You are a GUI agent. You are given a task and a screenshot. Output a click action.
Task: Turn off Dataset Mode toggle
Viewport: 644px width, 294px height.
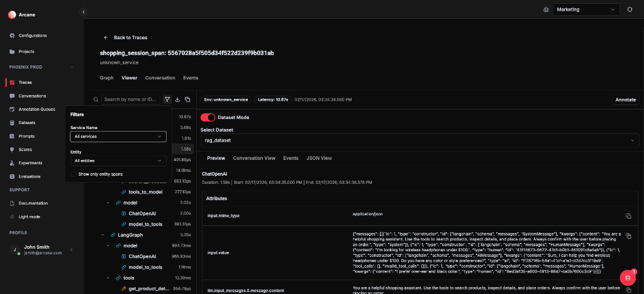click(208, 117)
